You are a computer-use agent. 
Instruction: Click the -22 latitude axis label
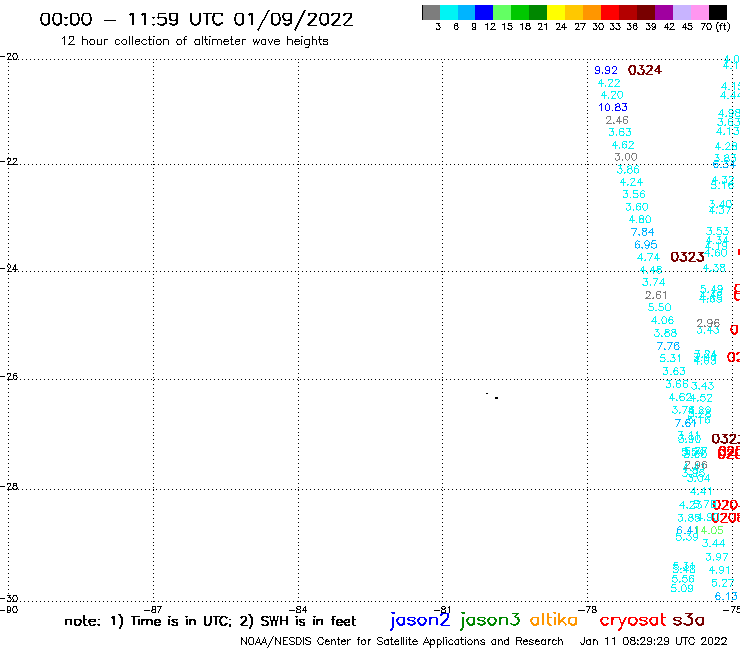[x=9, y=161]
